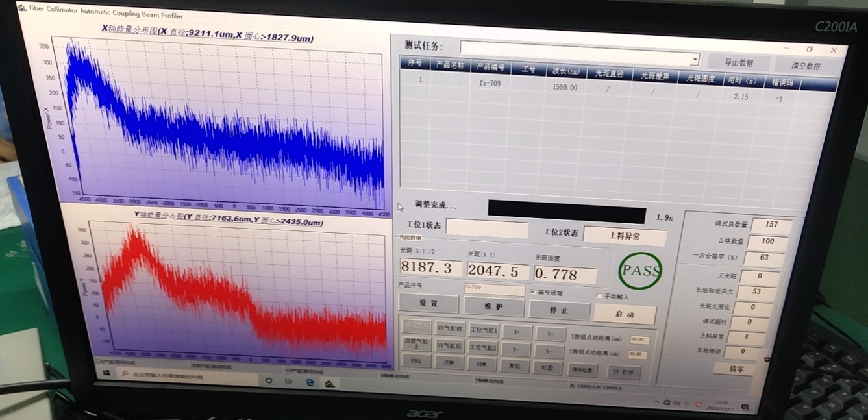Click the 序号 column header
Image resolution: width=868 pixels, height=420 pixels.
pos(415,63)
